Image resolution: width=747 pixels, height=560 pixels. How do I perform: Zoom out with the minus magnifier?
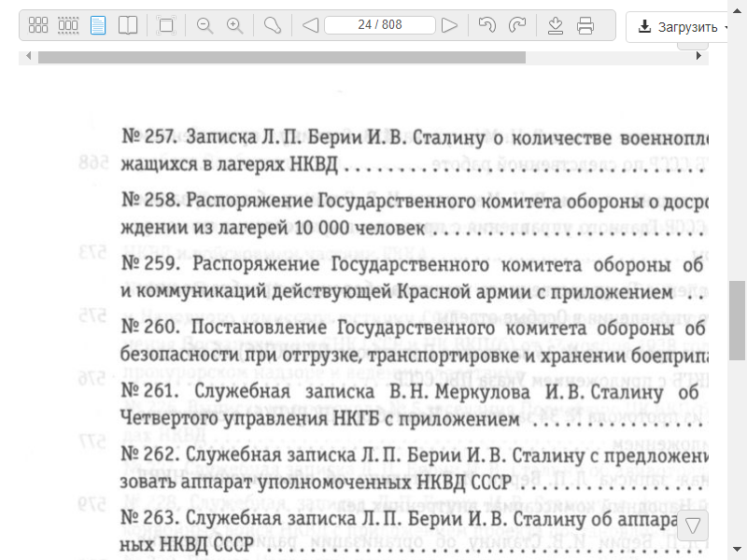204,25
